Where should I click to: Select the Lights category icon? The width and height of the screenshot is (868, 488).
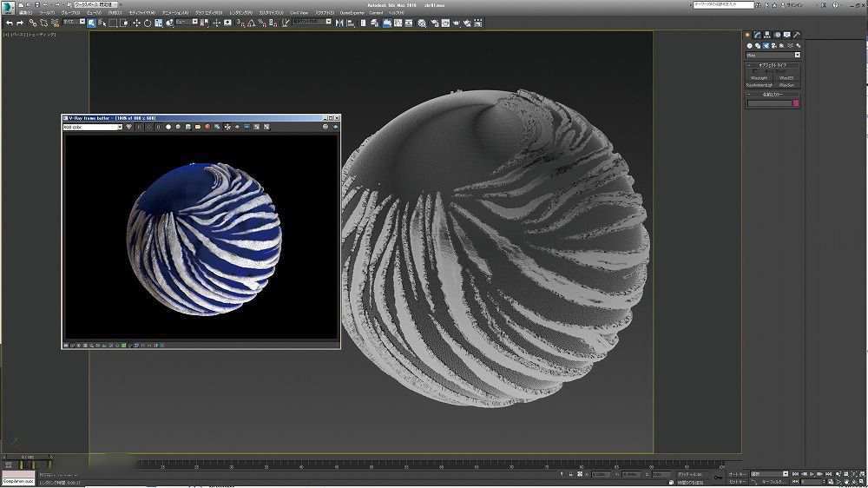click(x=766, y=46)
